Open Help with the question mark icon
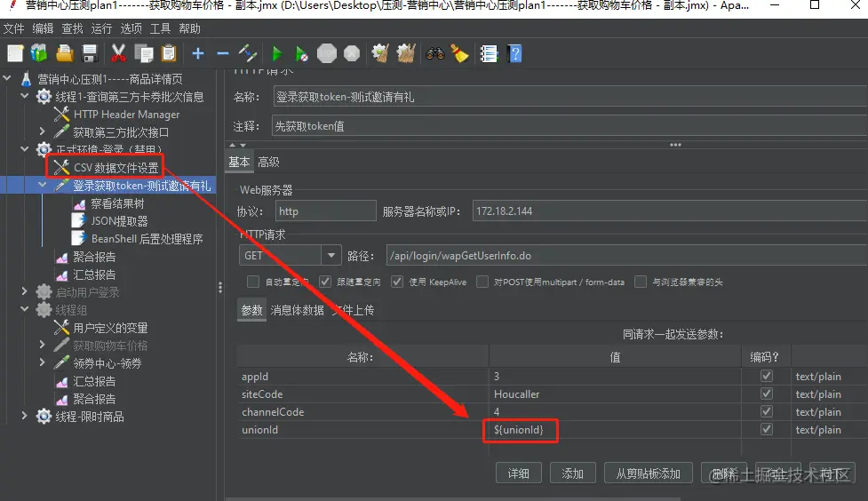The image size is (868, 501). click(514, 53)
